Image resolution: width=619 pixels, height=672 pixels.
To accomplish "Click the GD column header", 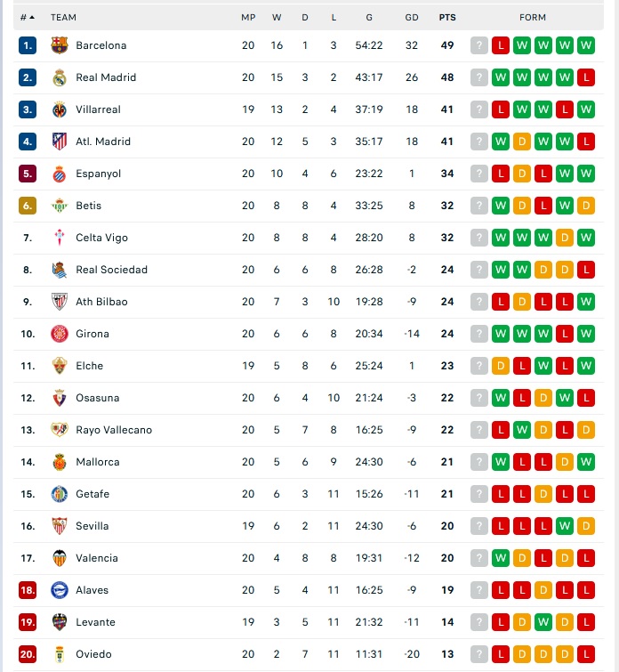I will [x=412, y=17].
